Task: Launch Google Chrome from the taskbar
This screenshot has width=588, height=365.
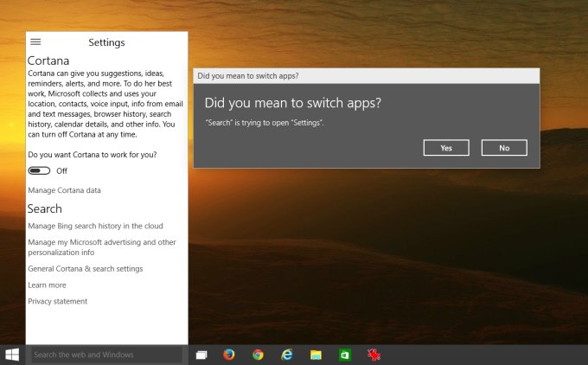Action: click(258, 355)
